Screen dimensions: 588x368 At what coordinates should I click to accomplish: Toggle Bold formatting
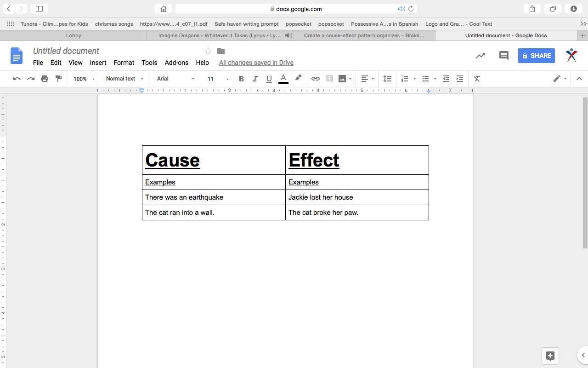coord(241,79)
